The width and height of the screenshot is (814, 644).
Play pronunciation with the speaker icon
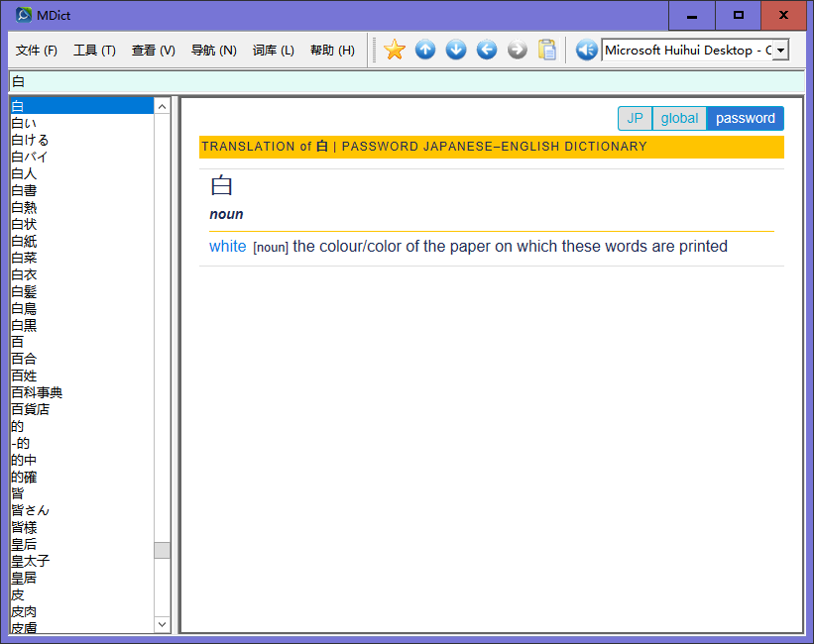click(586, 50)
